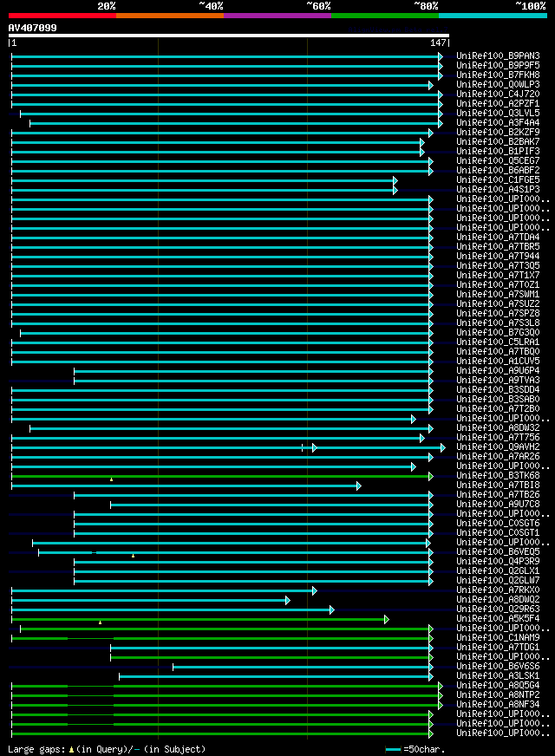Viewport: 555px width, 756px height.
Task: Click the cyan ~100% identity legend segment
Action: 493,16
